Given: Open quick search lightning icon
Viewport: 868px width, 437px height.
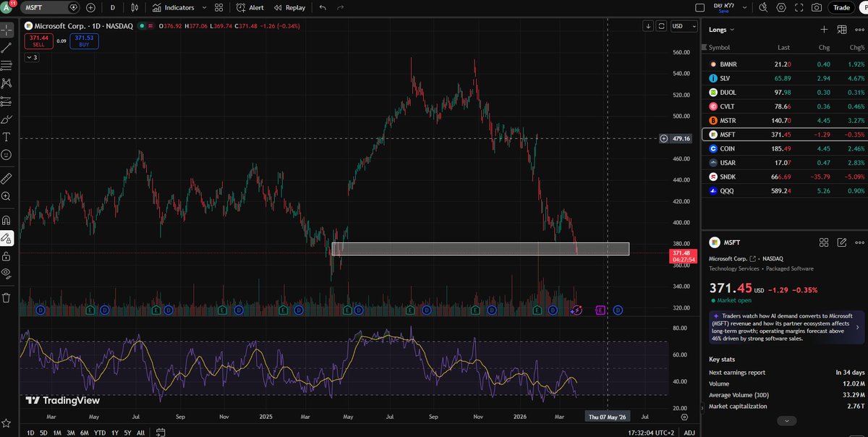Looking at the screenshot, I should [x=763, y=7].
